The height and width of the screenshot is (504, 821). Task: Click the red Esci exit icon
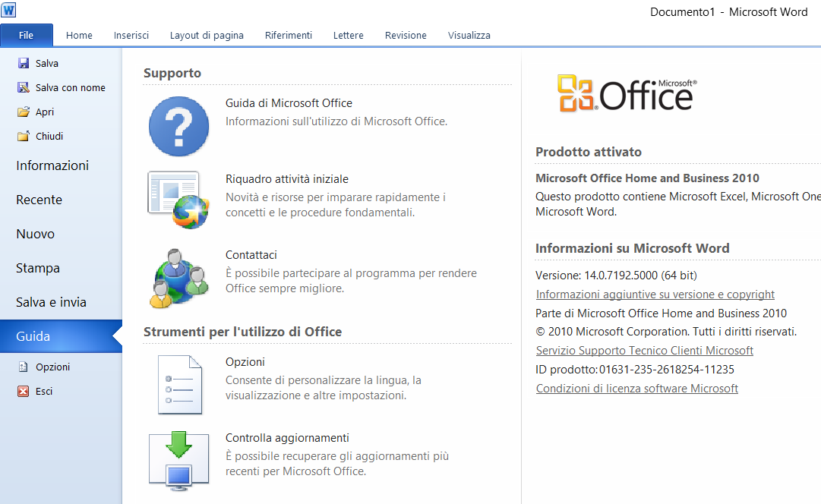[x=24, y=391]
